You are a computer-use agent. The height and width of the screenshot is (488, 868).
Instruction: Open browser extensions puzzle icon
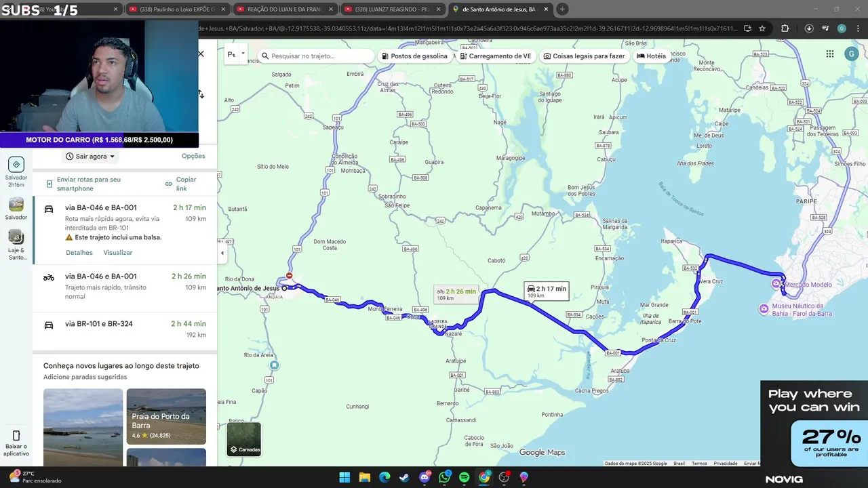[785, 28]
